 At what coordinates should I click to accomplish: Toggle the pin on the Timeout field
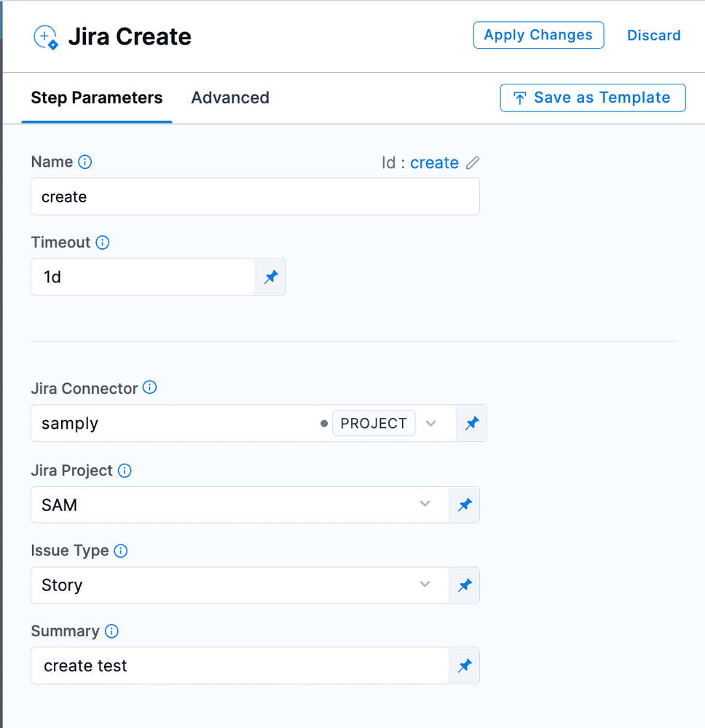tap(271, 277)
